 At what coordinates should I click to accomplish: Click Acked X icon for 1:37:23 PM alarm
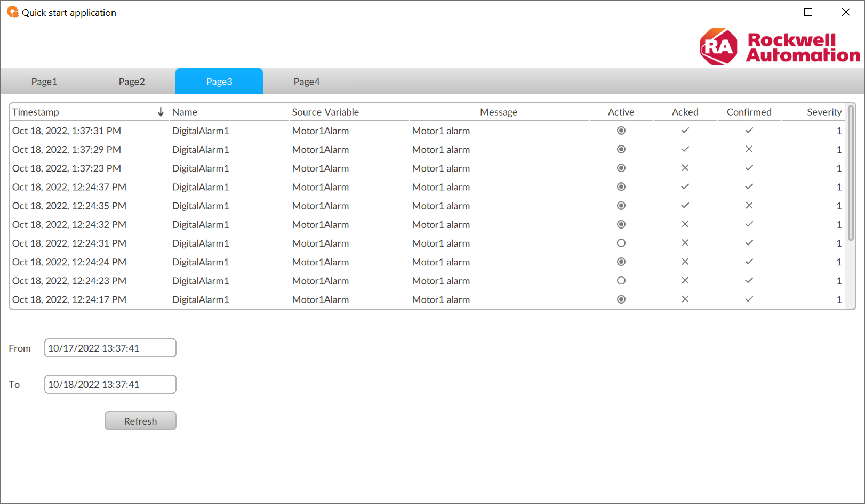pyautogui.click(x=685, y=168)
